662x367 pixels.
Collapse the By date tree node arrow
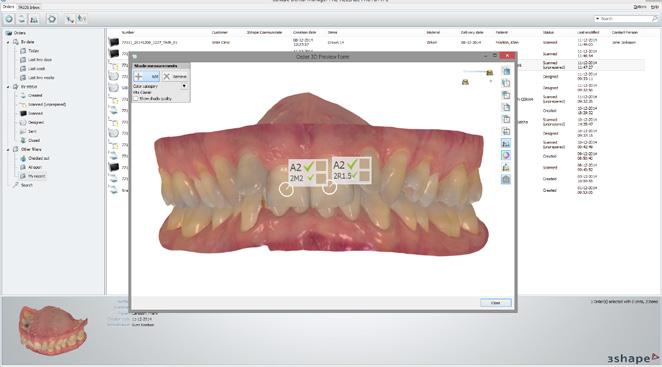coord(8,42)
